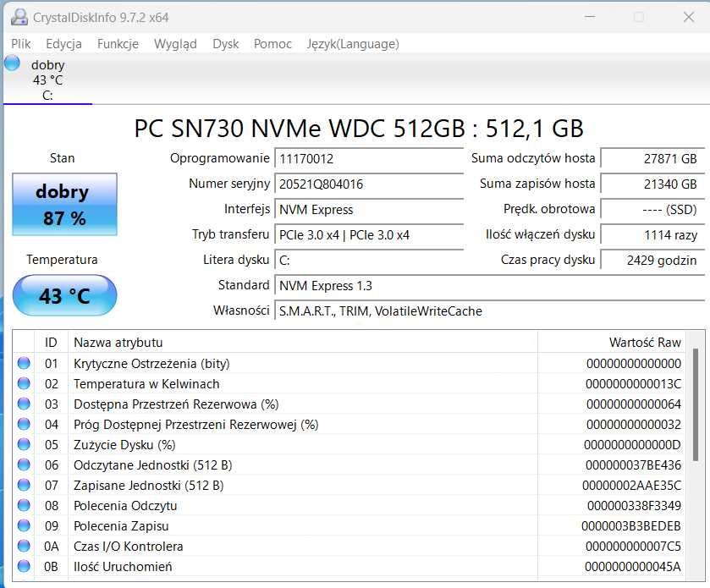The height and width of the screenshot is (588, 710).
Task: Select attribute name Odczytane Jednostki (512 B)
Action: [x=153, y=465]
